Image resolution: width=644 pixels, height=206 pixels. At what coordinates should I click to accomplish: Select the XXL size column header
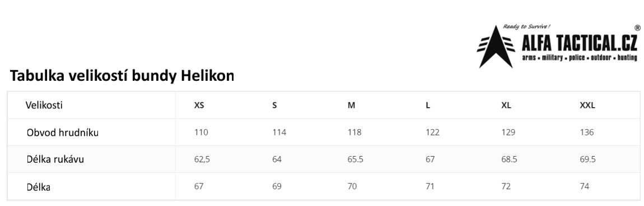(587, 106)
